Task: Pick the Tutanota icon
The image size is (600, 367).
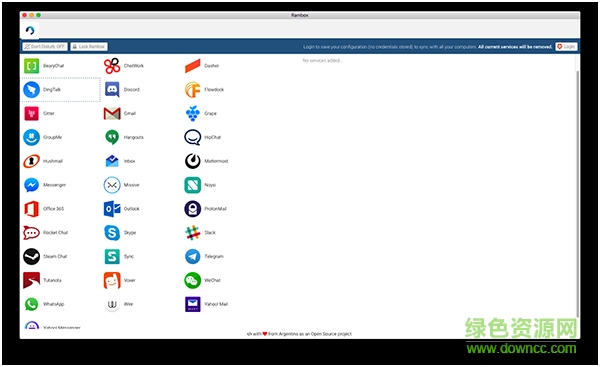Action: point(31,281)
